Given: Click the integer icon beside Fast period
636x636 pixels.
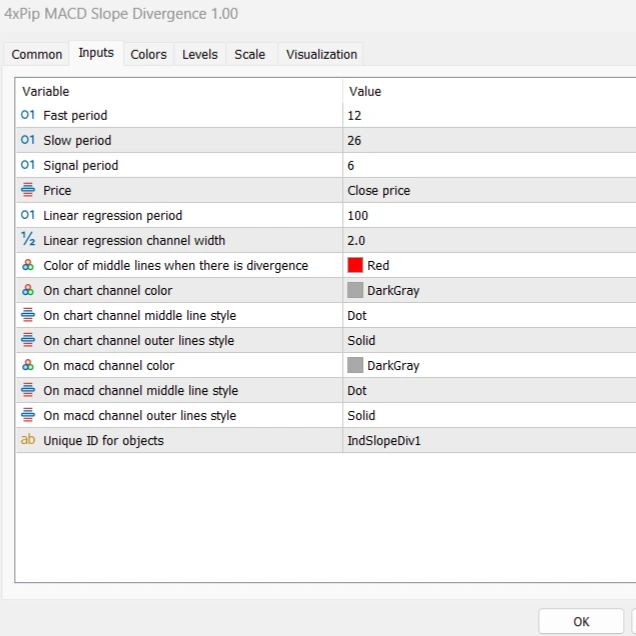Looking at the screenshot, I should tap(28, 115).
